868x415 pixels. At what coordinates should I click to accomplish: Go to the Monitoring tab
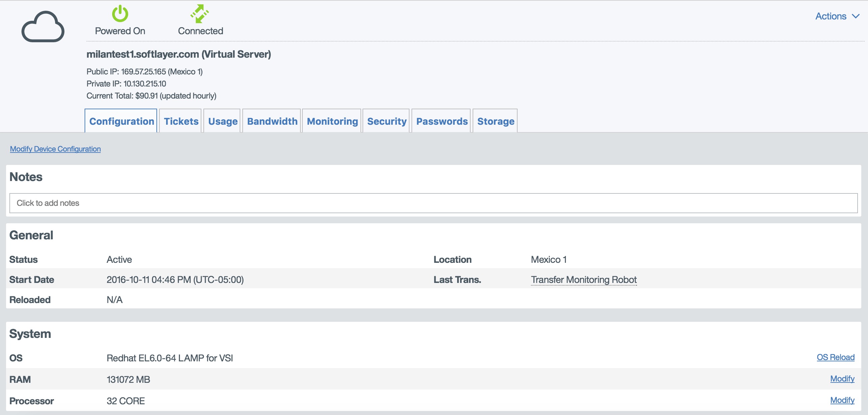point(332,121)
